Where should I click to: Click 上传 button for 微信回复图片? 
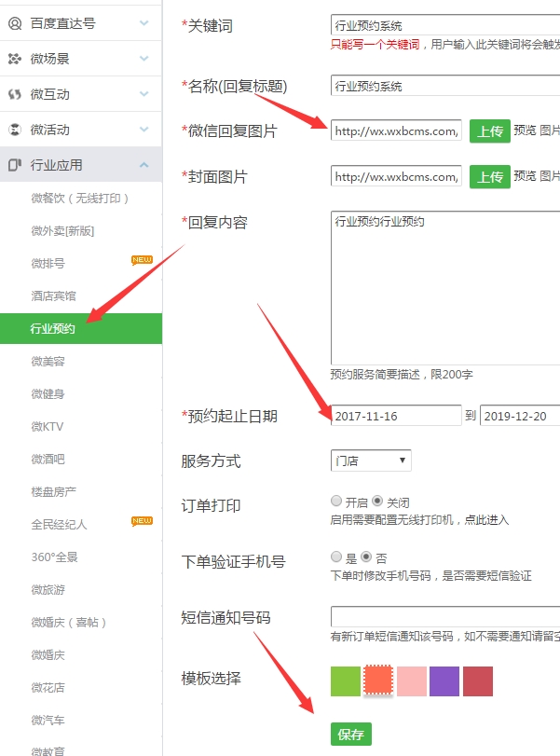(489, 131)
